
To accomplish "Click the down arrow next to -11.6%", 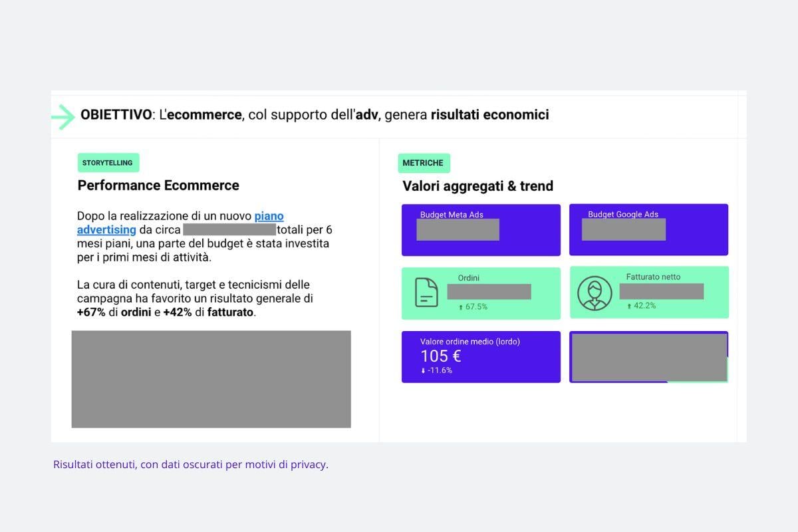I will point(423,370).
